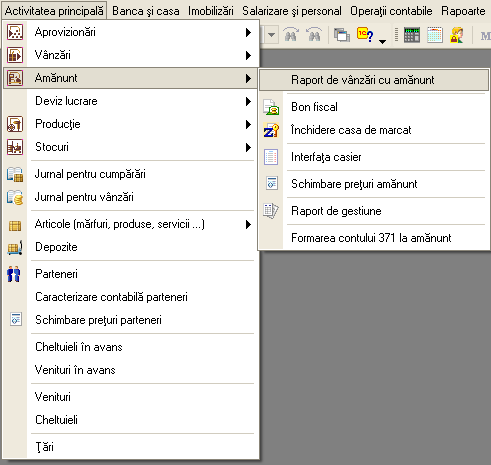Click the user with lock toolbar icon
The width and height of the screenshot is (491, 465).
coord(457,35)
